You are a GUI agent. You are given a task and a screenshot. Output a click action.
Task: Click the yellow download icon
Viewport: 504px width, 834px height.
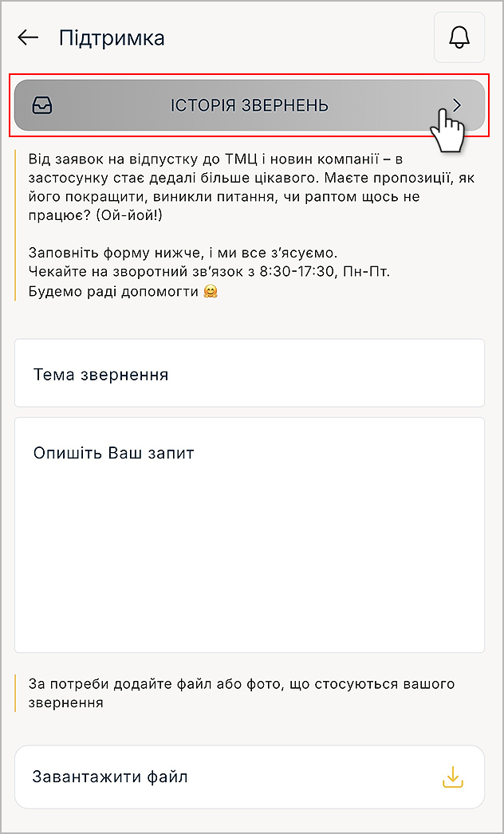[x=452, y=777]
